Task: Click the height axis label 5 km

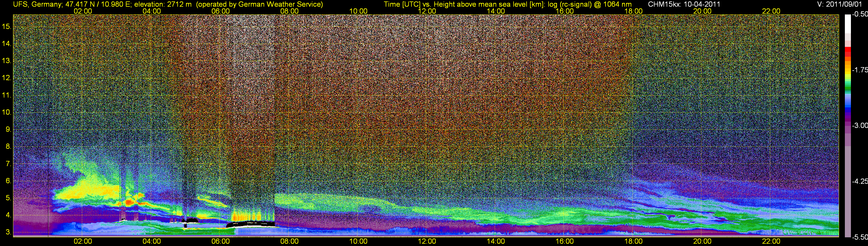Action: (8, 198)
